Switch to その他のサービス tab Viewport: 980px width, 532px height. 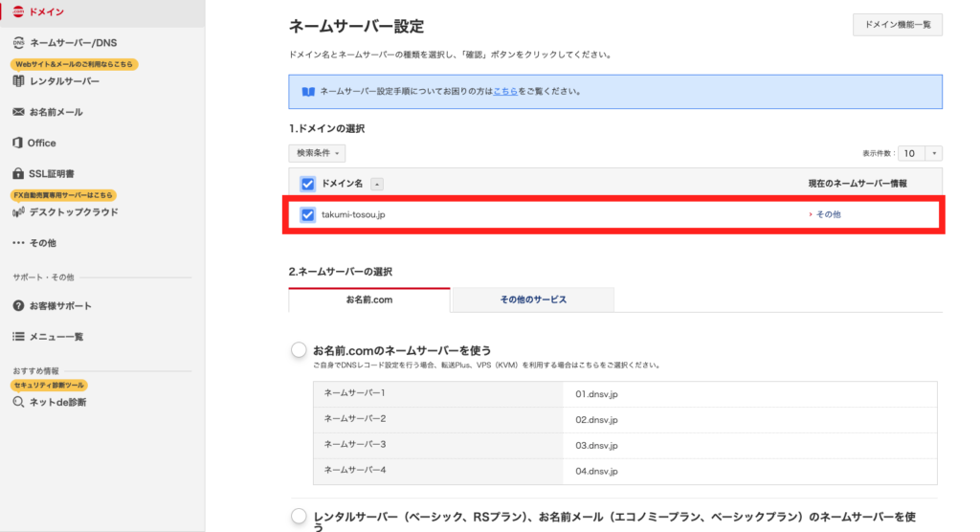(x=533, y=299)
